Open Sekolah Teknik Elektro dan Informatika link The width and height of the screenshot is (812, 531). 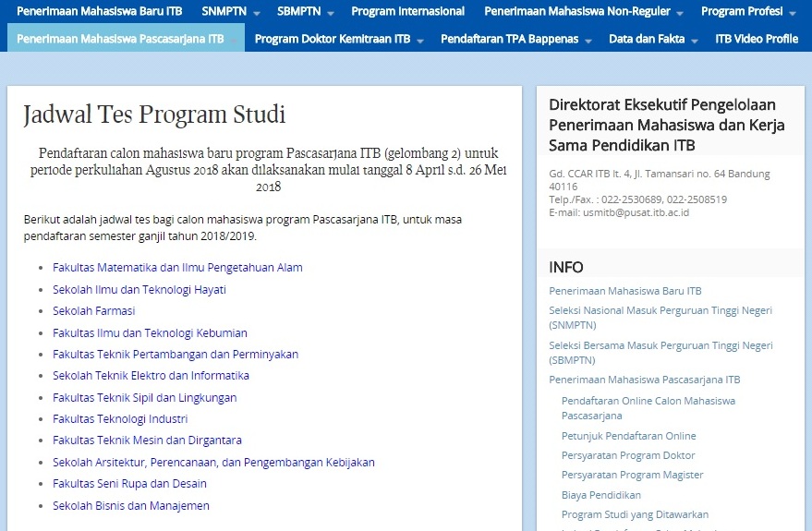pos(151,376)
